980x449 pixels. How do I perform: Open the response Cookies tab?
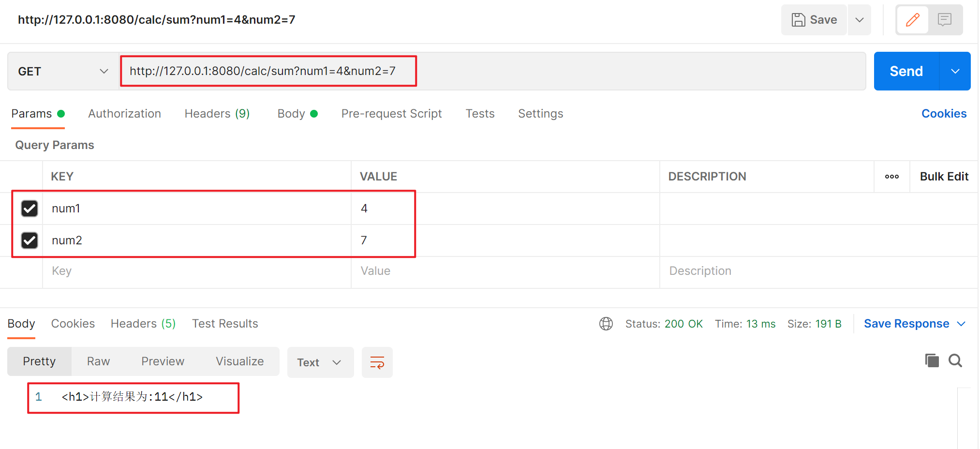pos(73,324)
